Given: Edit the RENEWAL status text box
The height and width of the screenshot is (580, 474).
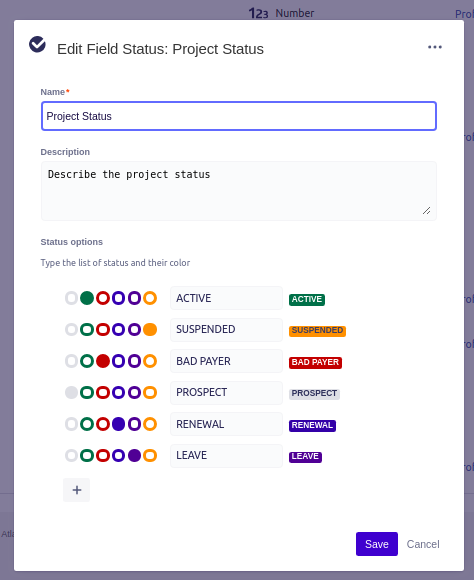Looking at the screenshot, I should tap(226, 424).
